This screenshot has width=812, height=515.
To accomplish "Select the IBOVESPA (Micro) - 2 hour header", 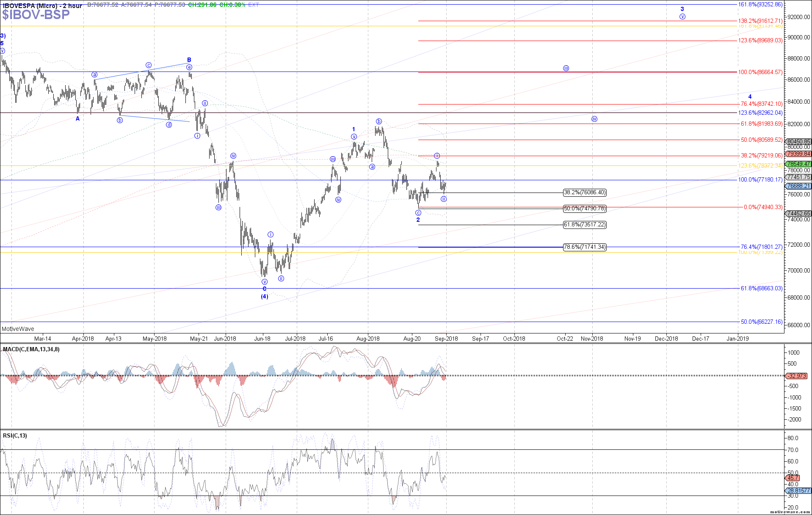I will pos(42,6).
